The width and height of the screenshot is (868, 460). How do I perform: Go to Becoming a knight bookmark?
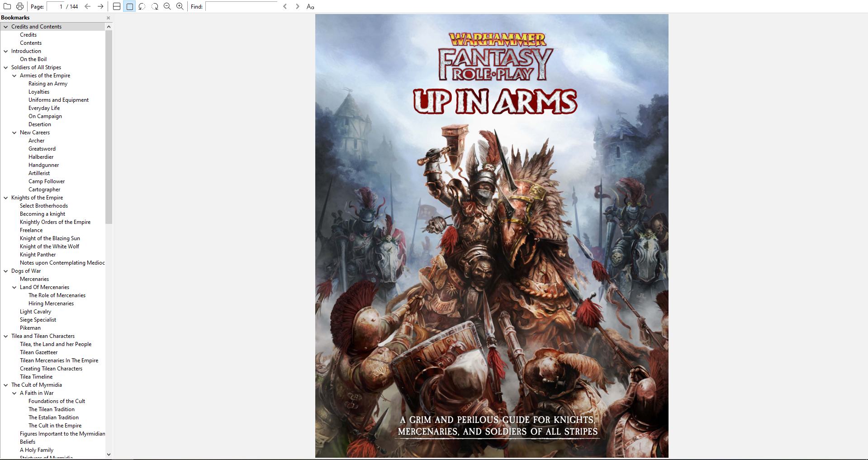tap(43, 214)
